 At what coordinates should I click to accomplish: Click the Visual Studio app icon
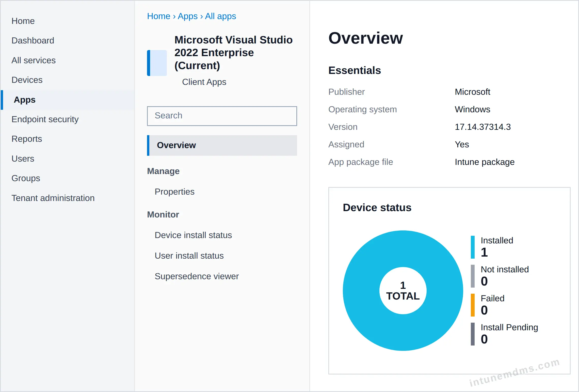point(157,63)
